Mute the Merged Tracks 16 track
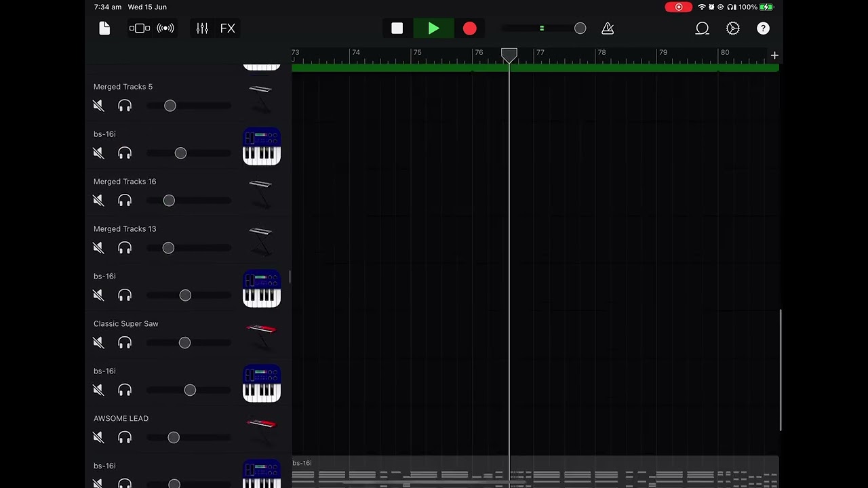Screen dimensions: 868x488 coord(99,201)
